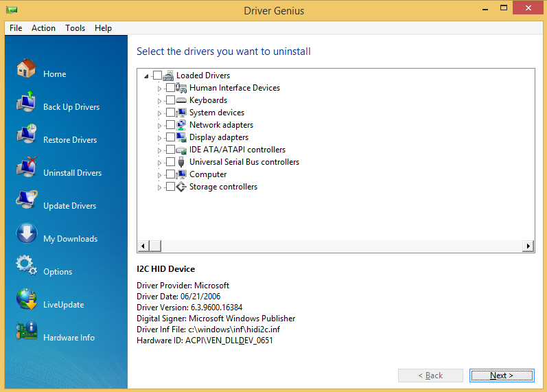Tick the Keyboards checkbox

tap(170, 100)
